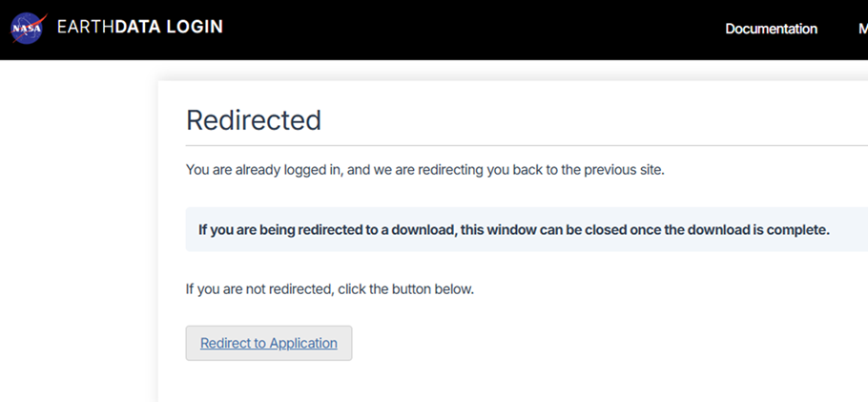Click blank white space below the Redirect button

[387, 383]
